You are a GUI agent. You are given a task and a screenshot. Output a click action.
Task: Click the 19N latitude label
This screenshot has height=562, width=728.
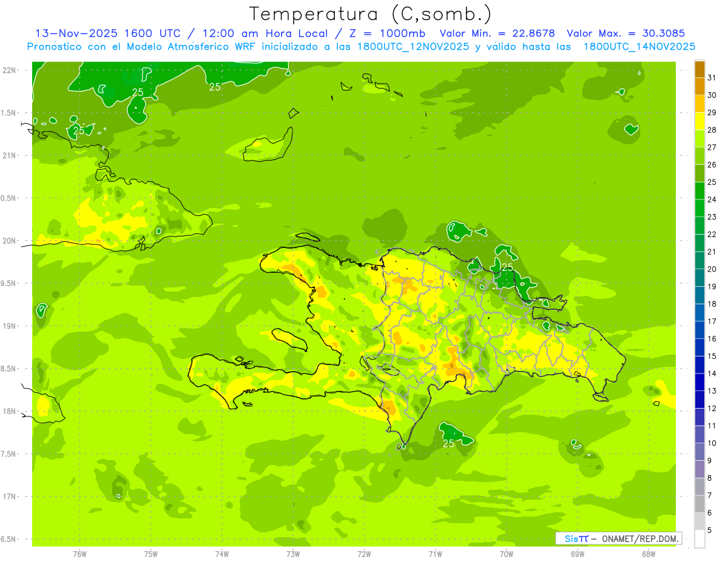pos(10,326)
